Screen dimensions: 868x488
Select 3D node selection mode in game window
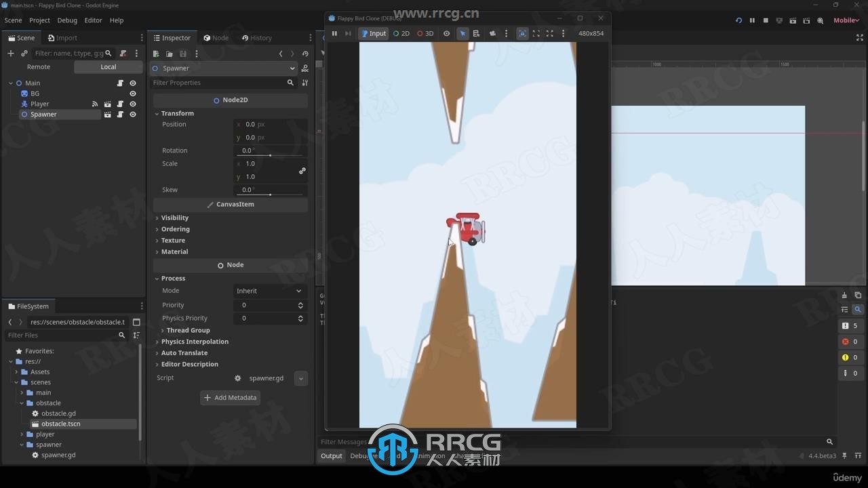[425, 33]
